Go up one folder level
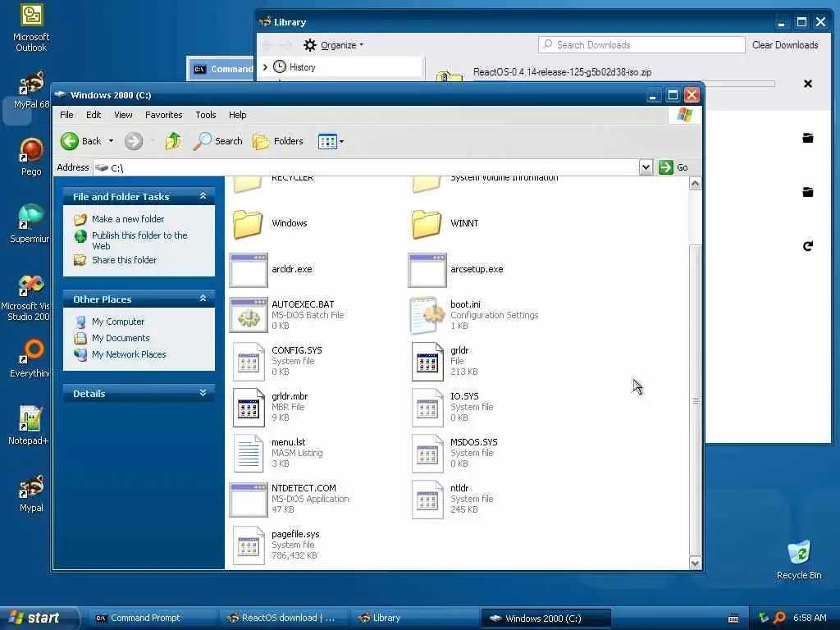Screen dimensions: 840x630 click(x=172, y=141)
